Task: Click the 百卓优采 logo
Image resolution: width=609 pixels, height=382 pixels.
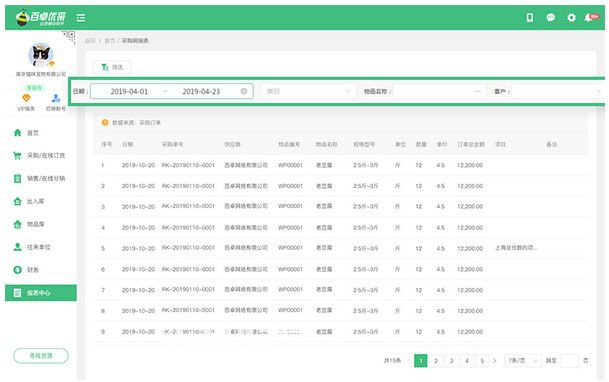Action: click(40, 18)
